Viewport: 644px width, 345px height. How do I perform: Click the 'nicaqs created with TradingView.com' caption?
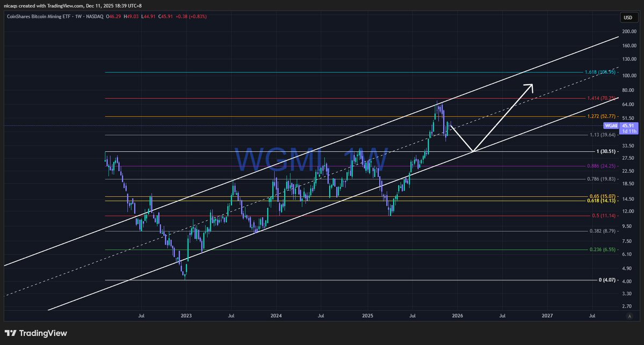43,6
